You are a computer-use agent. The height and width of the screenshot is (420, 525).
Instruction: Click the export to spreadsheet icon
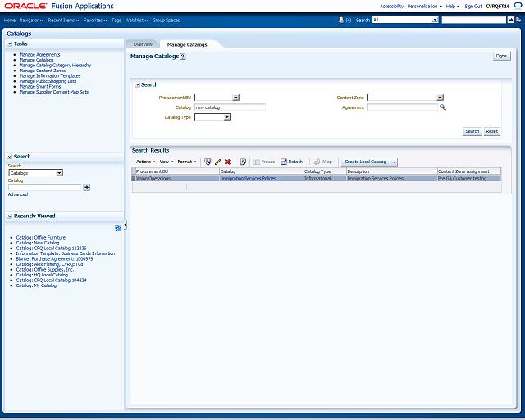coord(243,162)
